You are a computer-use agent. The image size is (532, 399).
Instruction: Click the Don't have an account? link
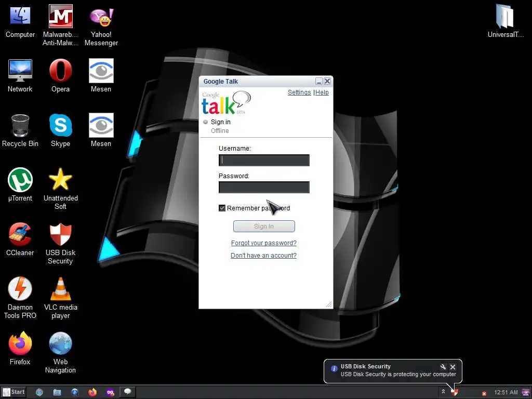(x=263, y=256)
